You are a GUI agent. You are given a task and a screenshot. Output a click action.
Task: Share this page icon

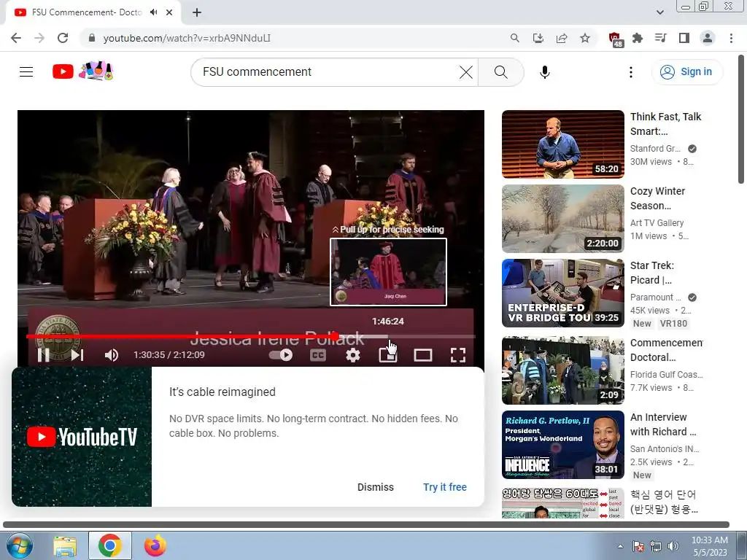click(x=562, y=38)
